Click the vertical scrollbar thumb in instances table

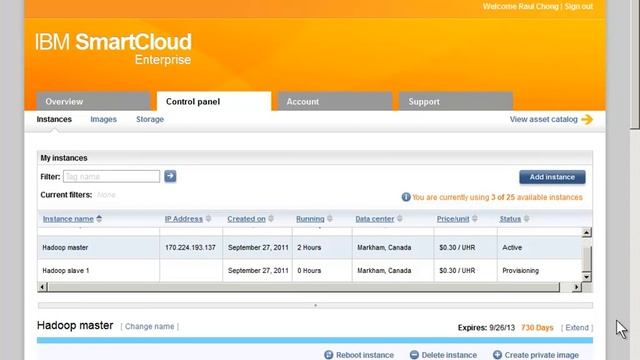click(587, 258)
